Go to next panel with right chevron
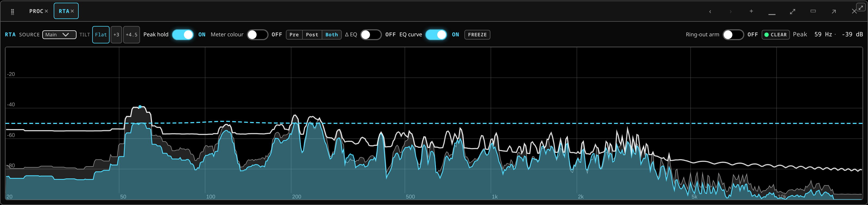The width and height of the screenshot is (868, 205). 730,11
